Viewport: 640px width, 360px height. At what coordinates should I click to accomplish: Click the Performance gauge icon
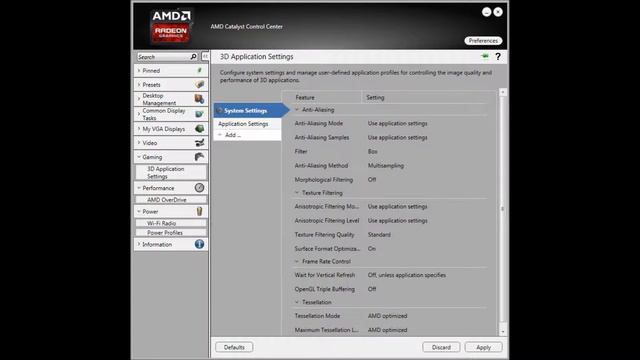pyautogui.click(x=199, y=188)
